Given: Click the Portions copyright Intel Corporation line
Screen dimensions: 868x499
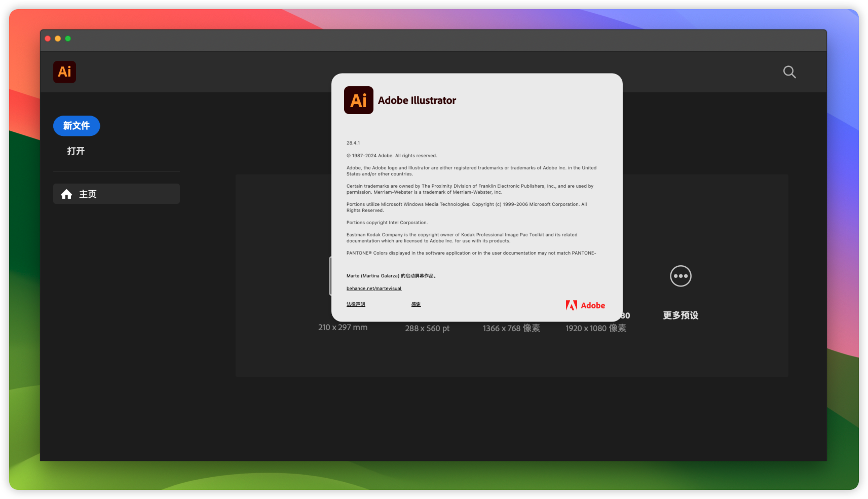Looking at the screenshot, I should pyautogui.click(x=387, y=223).
